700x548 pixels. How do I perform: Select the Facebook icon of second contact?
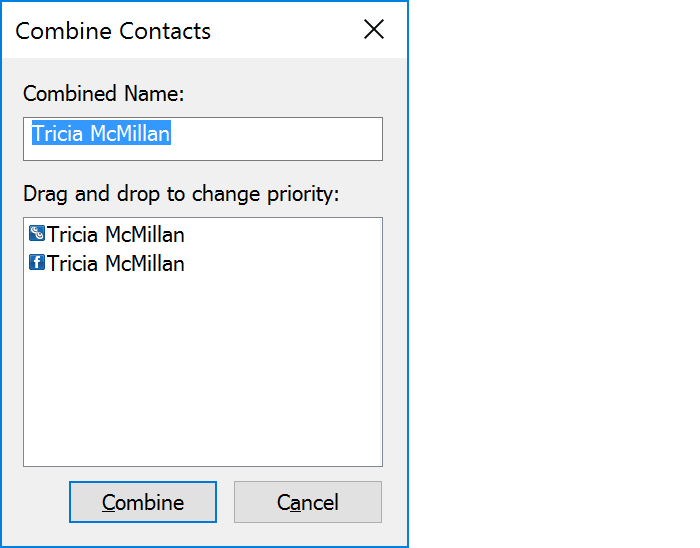click(x=37, y=262)
